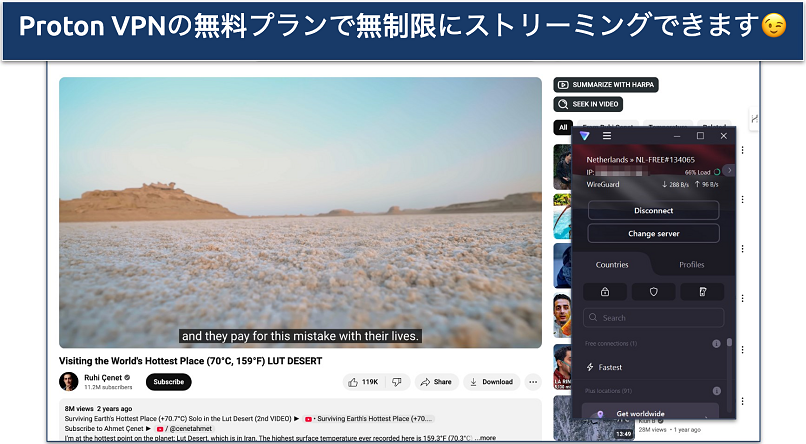806x444 pixels.
Task: Toggle the Port Forwarding button
Action: point(701,292)
